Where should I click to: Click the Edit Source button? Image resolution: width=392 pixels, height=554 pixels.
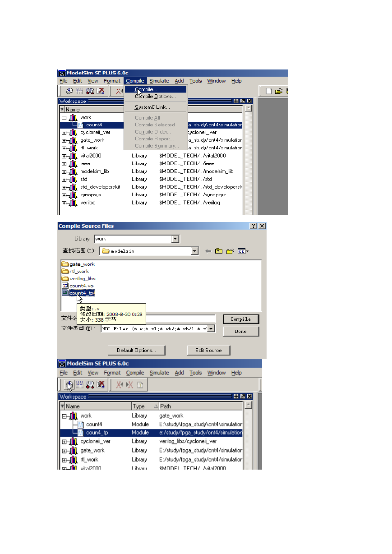pos(208,350)
